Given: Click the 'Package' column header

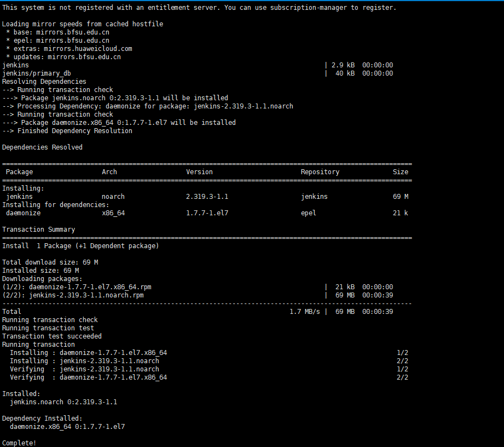Looking at the screenshot, I should (19, 172).
